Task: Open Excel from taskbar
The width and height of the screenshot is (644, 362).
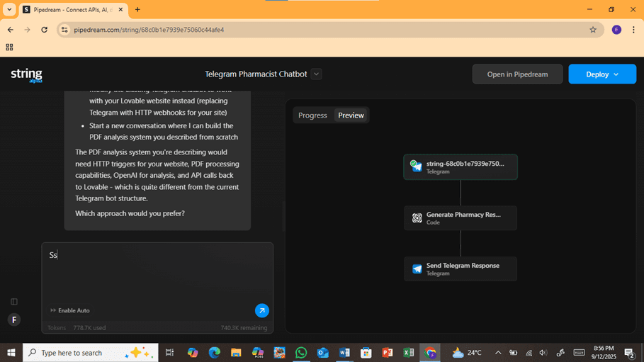Action: pos(409,353)
